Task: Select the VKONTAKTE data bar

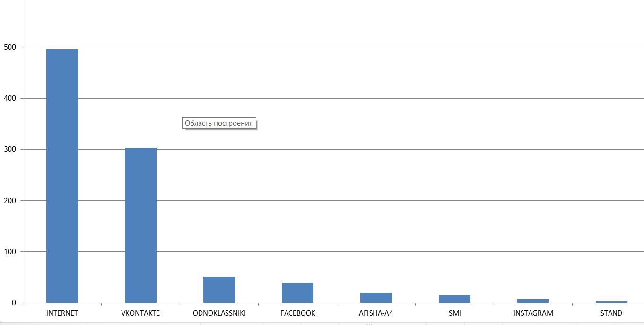Action: pyautogui.click(x=140, y=225)
